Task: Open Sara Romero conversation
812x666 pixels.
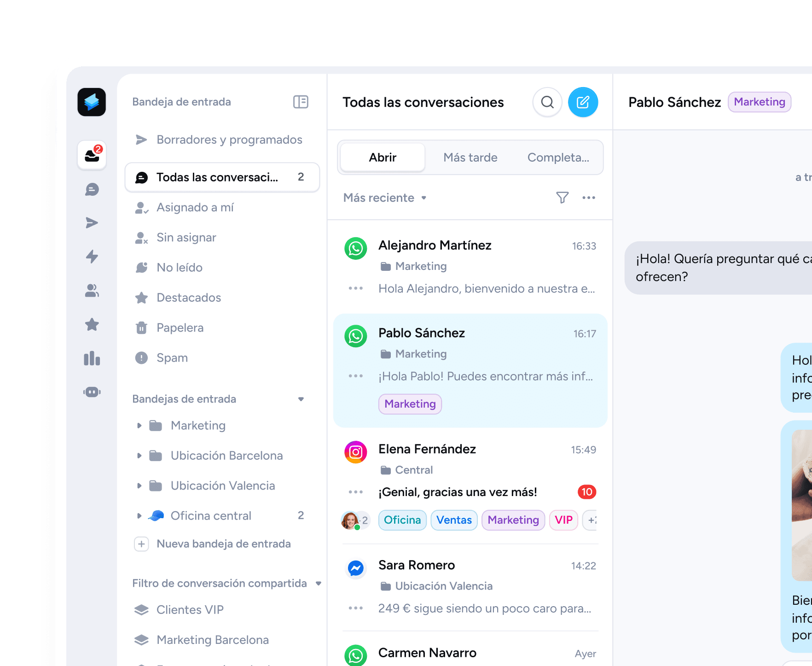Action: click(x=470, y=588)
